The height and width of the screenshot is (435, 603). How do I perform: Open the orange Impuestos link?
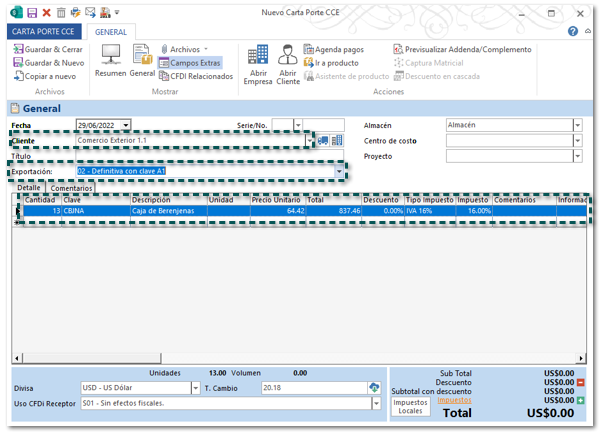(460, 400)
